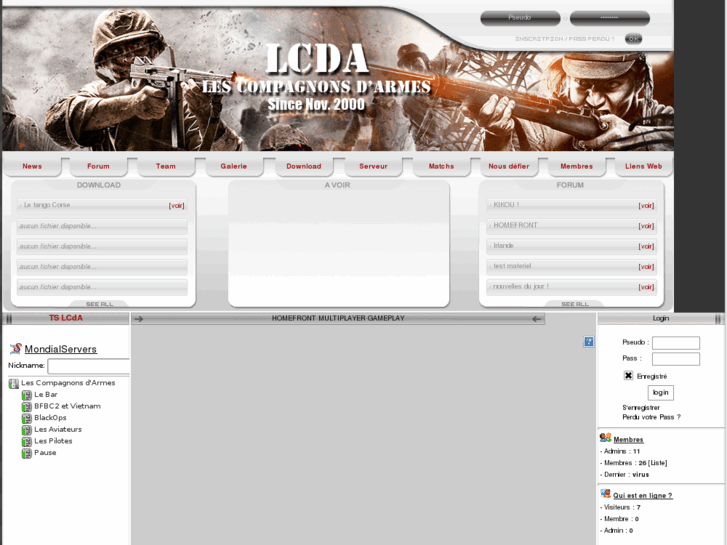Viewport: 727px width, 545px height.
Task: Click voir link for KIKOU !
Action: click(x=646, y=205)
